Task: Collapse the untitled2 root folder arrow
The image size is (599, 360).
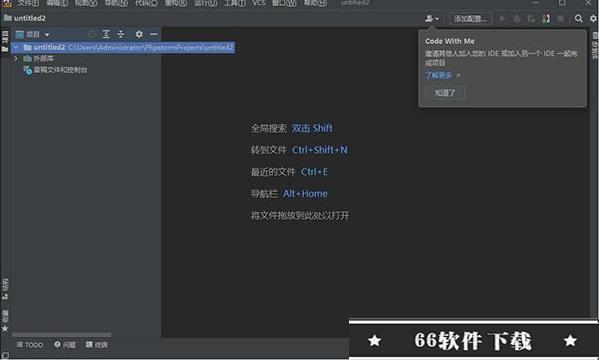Action: coord(16,47)
